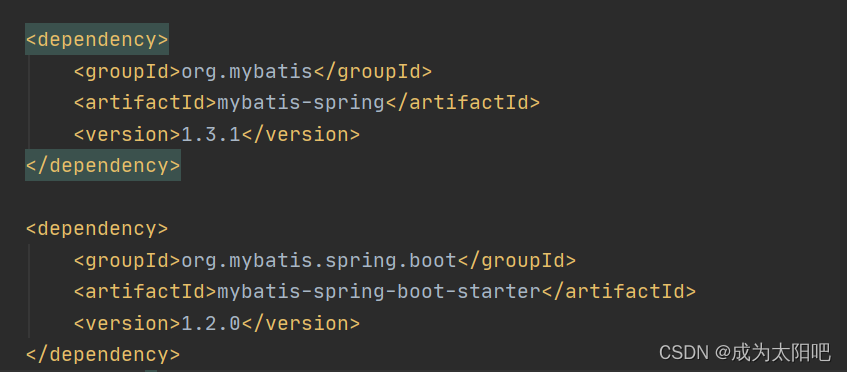
Task: Click closing groupId tag after spring.boot
Action: 516,261
